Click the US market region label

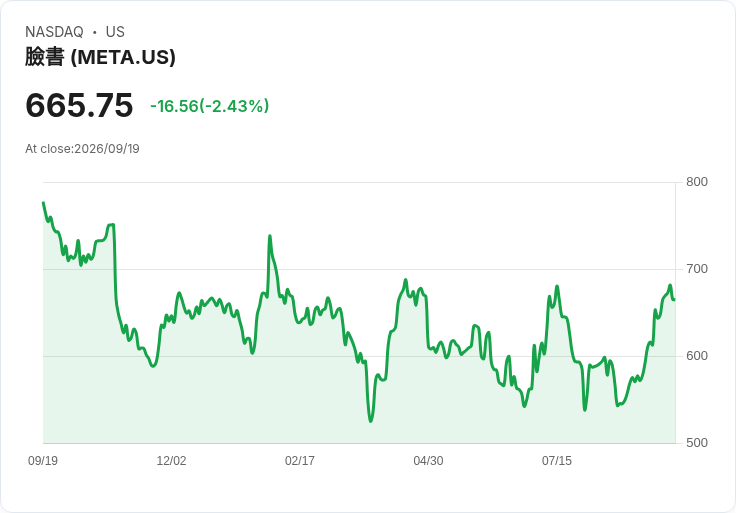tap(115, 32)
